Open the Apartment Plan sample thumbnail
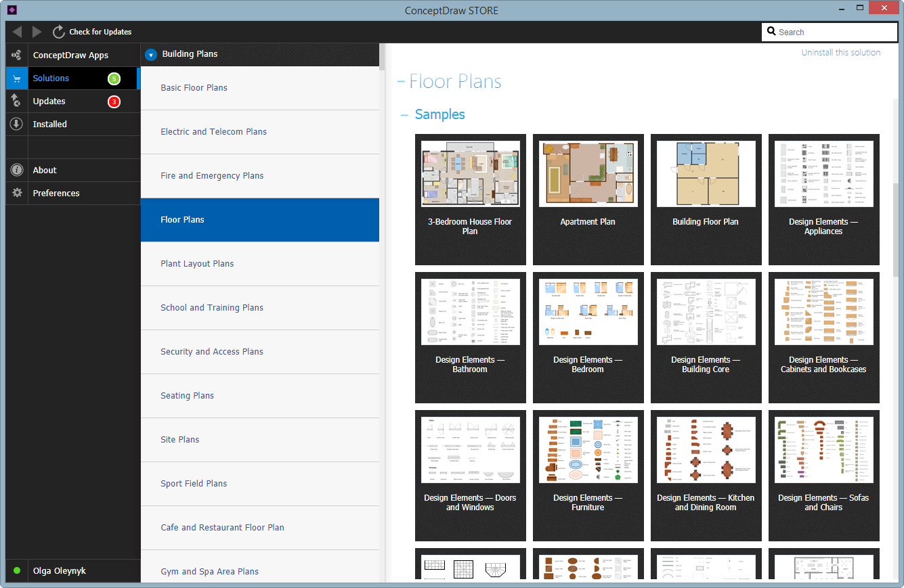 coord(588,174)
